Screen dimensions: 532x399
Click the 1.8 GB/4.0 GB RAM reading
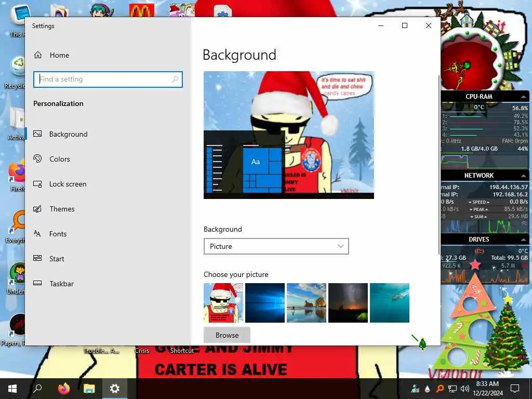tap(479, 149)
